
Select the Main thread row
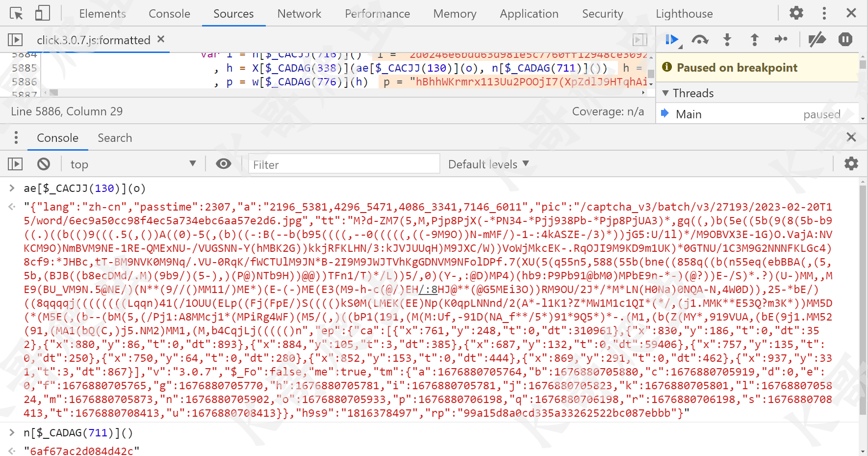coord(757,114)
